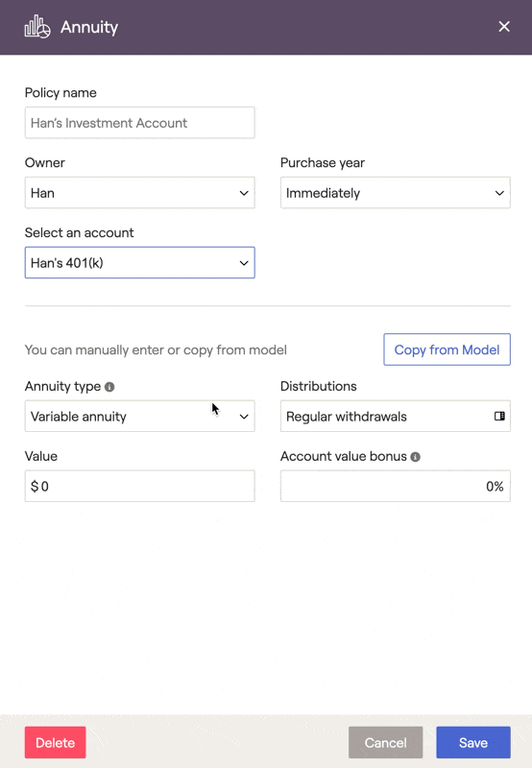The width and height of the screenshot is (532, 768).
Task: Click into the Policy name field
Action: point(139,123)
